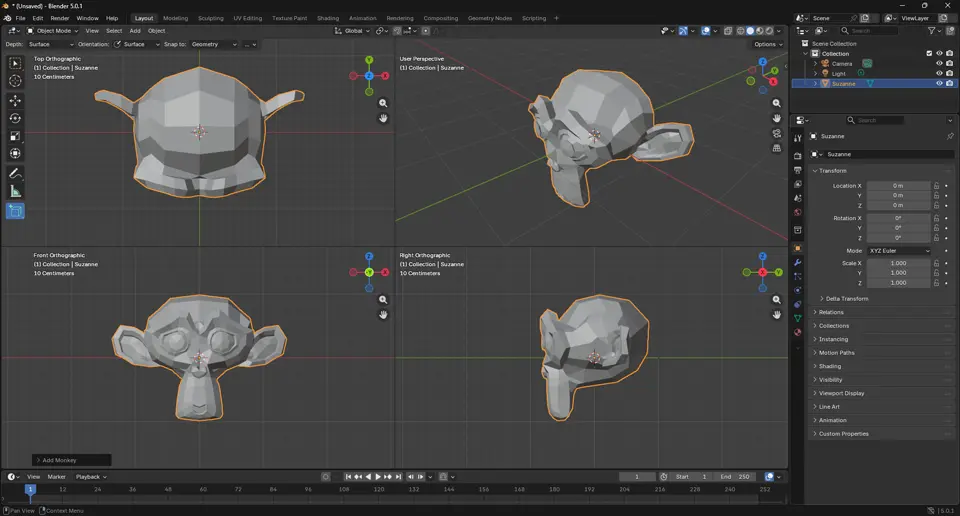Click the zoom magnifier in Top Orthographic view
This screenshot has height=516, width=960.
click(383, 103)
